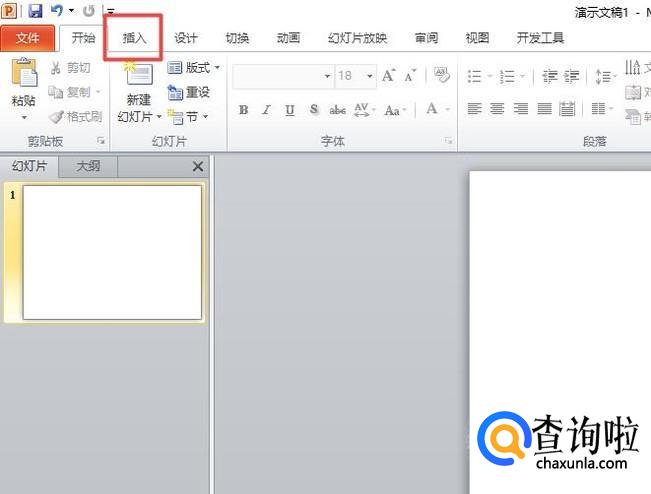Open the font name dropdown arrow

[x=327, y=76]
